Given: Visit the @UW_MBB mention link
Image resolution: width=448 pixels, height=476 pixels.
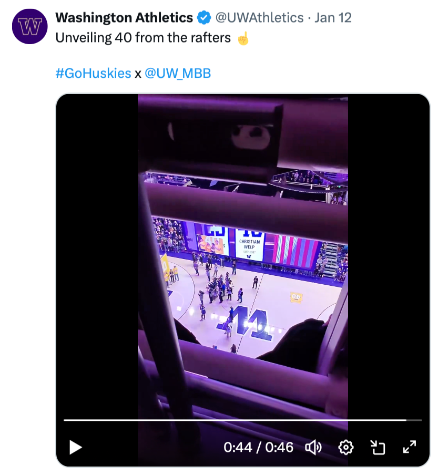Looking at the screenshot, I should pos(178,73).
